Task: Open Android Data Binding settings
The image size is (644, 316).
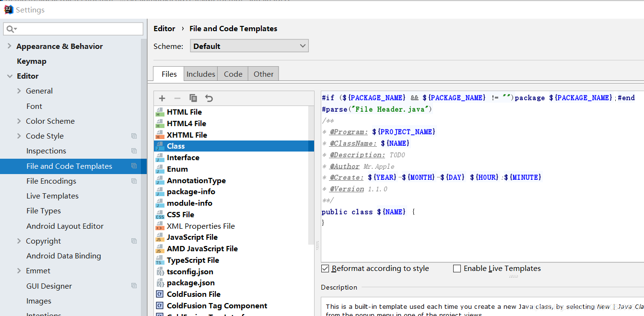Action: 63,256
